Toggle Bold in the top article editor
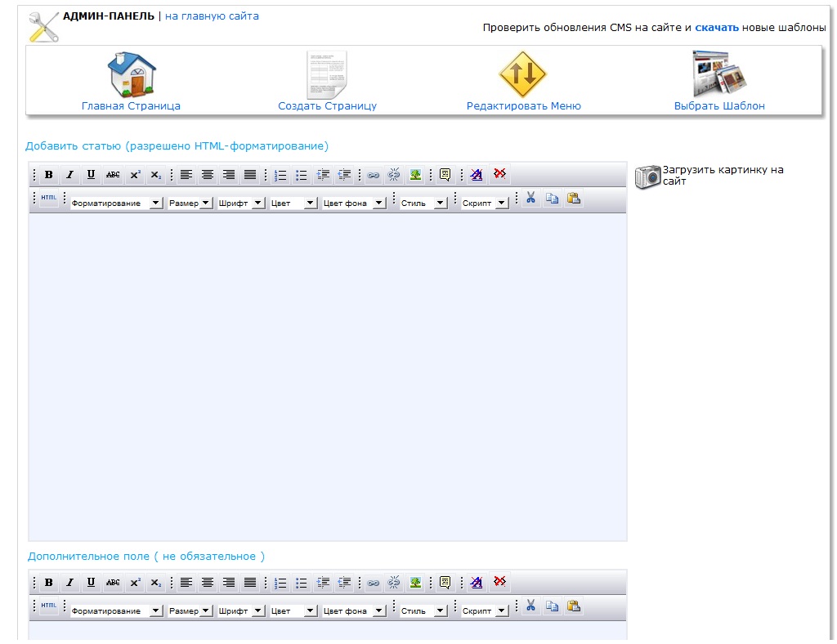The height and width of the screenshot is (644, 837). click(49, 174)
